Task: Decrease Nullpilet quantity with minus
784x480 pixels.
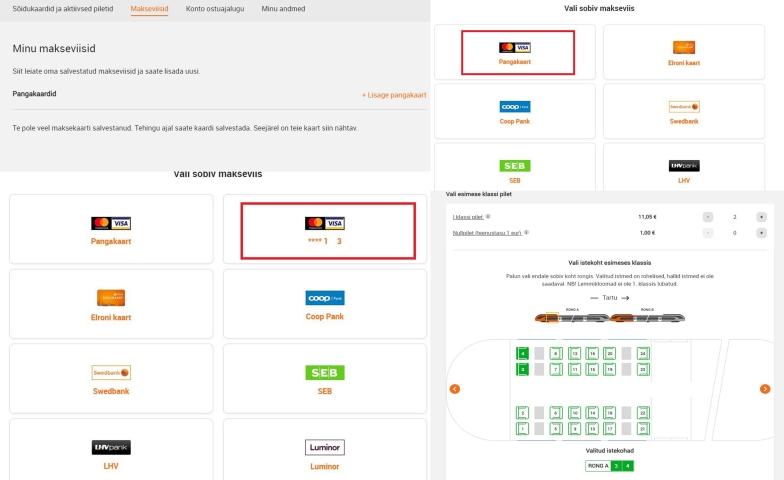Action: coord(708,232)
